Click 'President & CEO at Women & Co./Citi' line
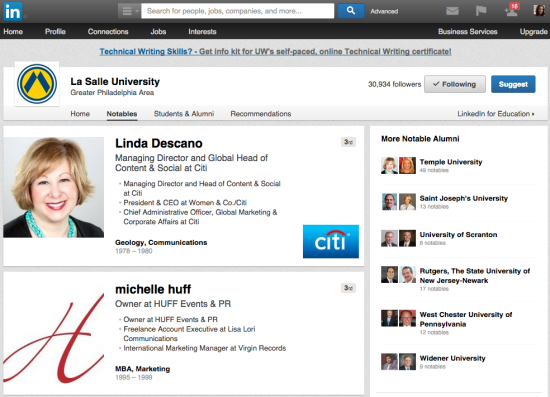This screenshot has height=397, width=550. 185,203
